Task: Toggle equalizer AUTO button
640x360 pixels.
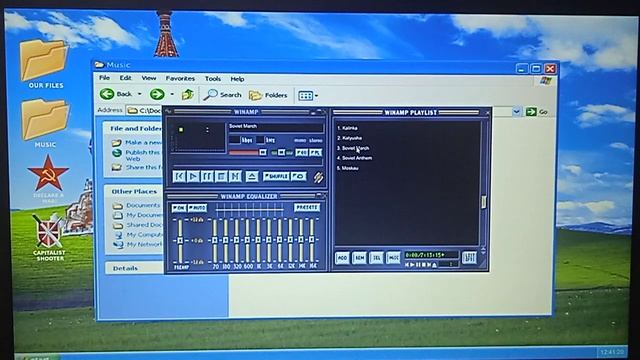Action: (197, 208)
